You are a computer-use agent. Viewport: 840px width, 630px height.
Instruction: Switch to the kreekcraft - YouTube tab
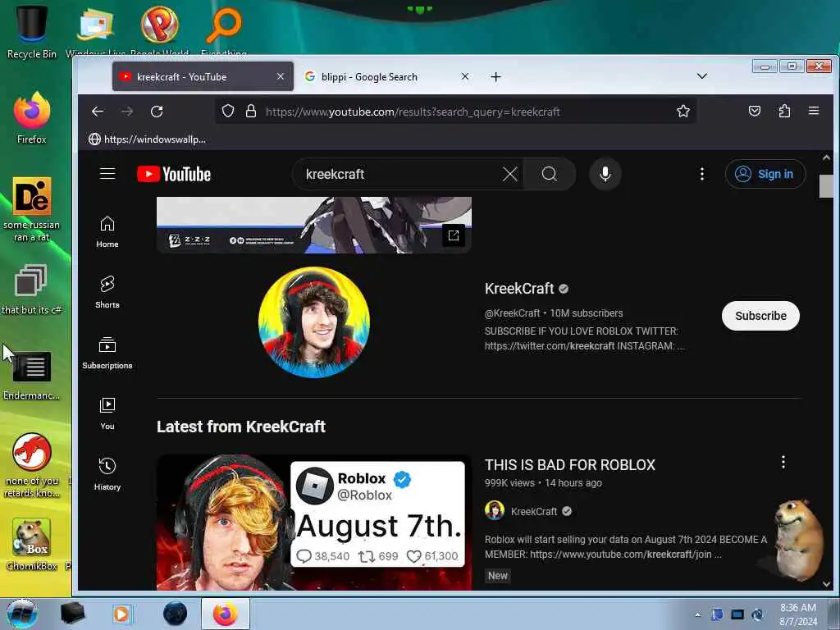[203, 76]
